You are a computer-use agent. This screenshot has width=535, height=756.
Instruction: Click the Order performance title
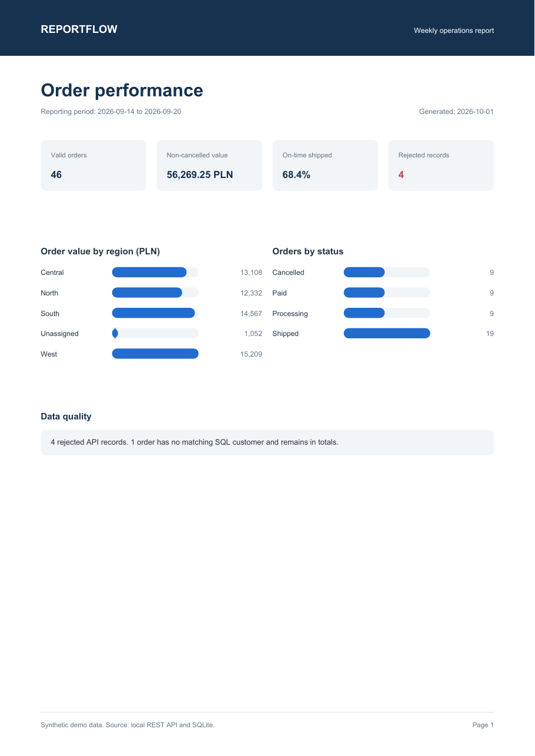pyautogui.click(x=122, y=90)
